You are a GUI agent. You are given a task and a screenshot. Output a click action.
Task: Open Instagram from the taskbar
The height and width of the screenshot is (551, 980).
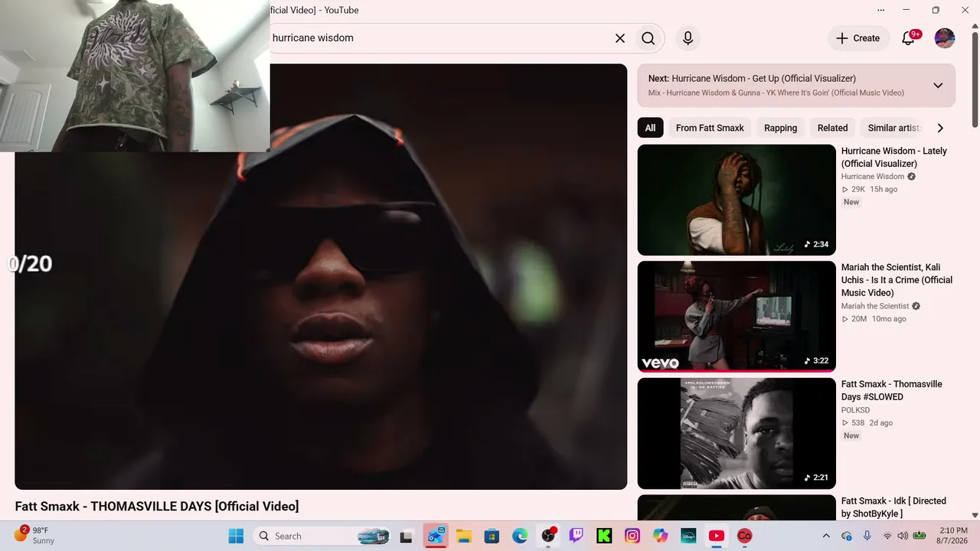coord(632,536)
